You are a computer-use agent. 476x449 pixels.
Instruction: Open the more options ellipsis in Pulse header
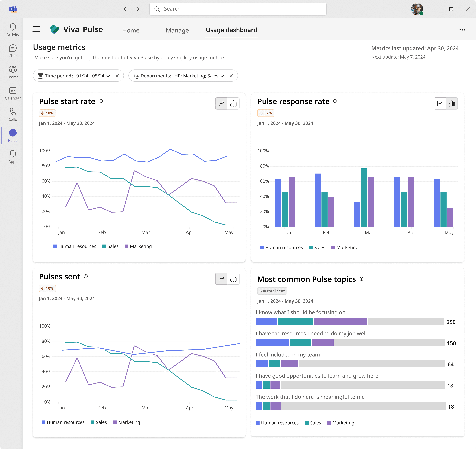point(462,30)
